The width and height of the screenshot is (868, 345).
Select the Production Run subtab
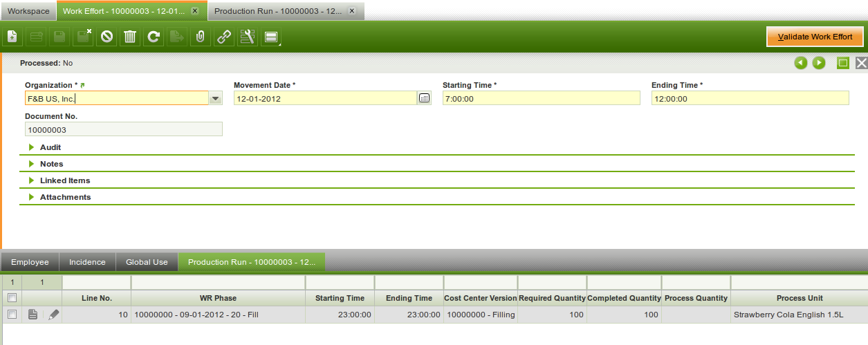pos(252,262)
